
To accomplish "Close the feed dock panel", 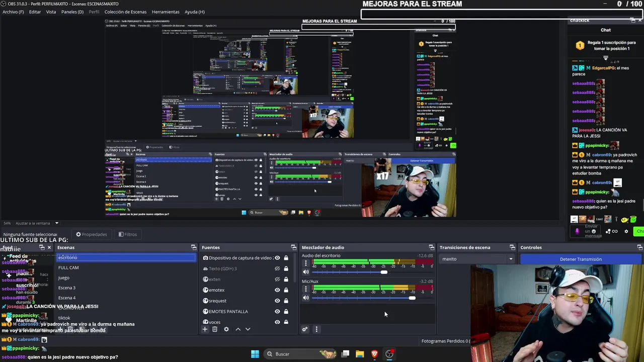I will pos(49,247).
